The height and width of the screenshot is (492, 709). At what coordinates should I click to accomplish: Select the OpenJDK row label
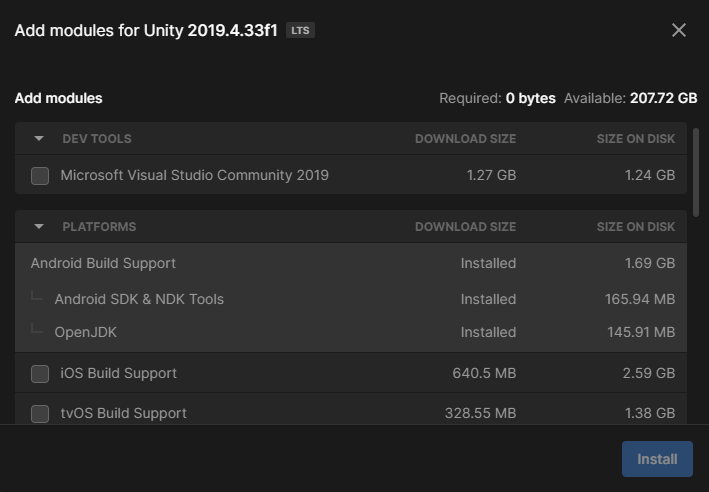[x=85, y=332]
